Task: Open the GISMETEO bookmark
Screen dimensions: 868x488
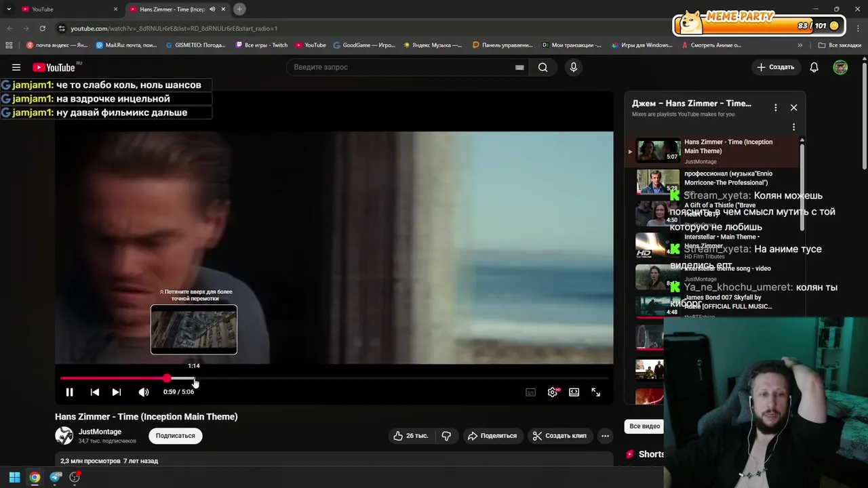Action: point(196,45)
